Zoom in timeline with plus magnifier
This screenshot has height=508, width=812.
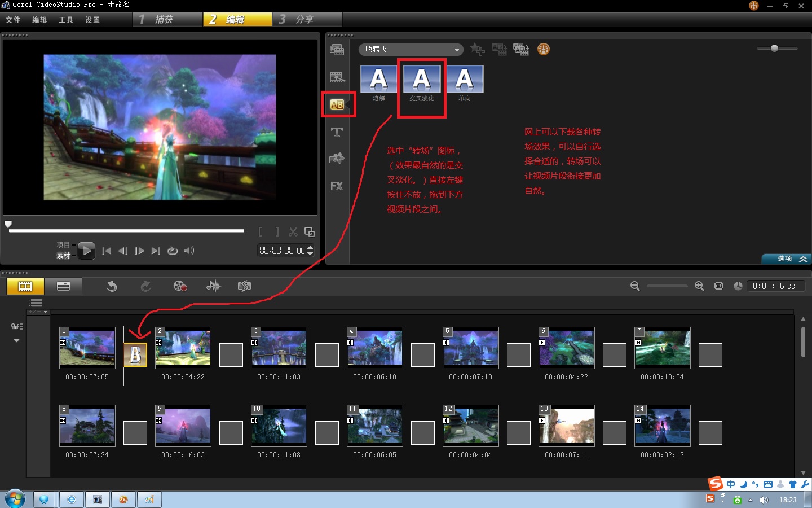(699, 286)
